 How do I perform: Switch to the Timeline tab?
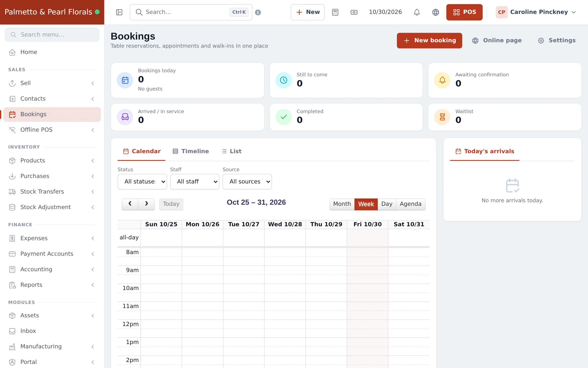pos(191,151)
